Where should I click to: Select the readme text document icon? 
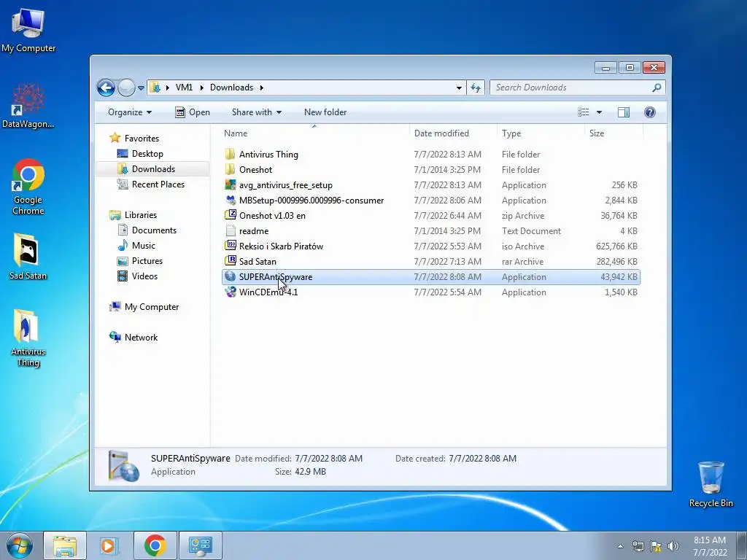click(230, 230)
